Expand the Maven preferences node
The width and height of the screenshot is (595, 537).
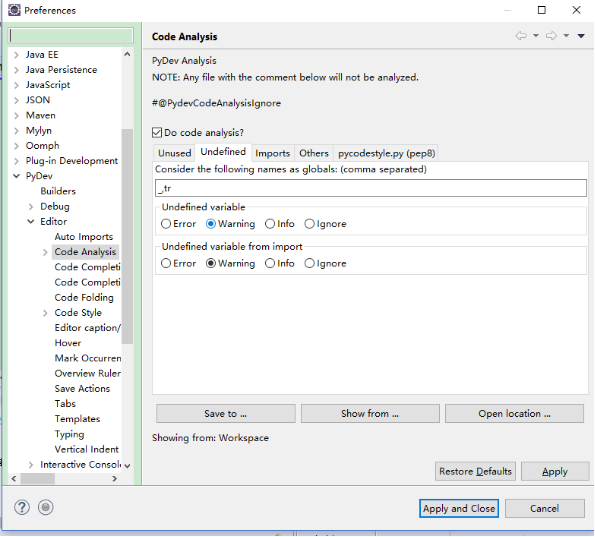coord(16,115)
